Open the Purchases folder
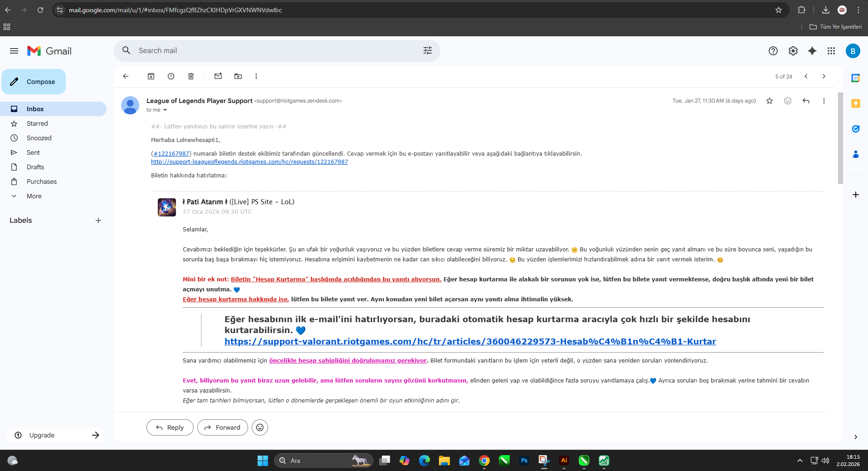The image size is (868, 471). coord(53,182)
